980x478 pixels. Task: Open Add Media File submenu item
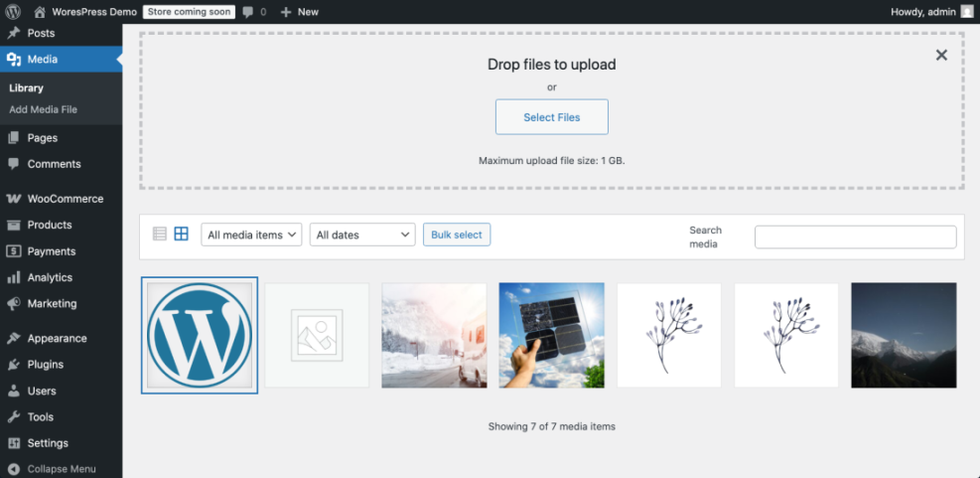tap(43, 109)
